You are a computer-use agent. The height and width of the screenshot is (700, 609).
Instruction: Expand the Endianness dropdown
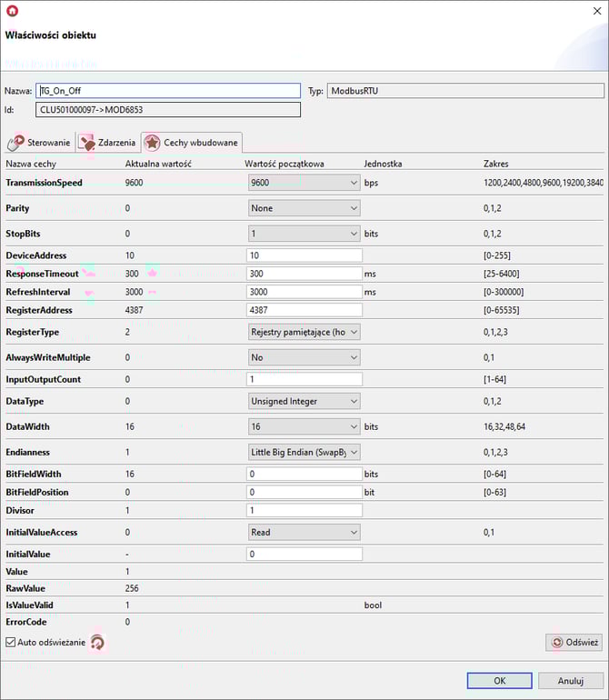pos(304,452)
